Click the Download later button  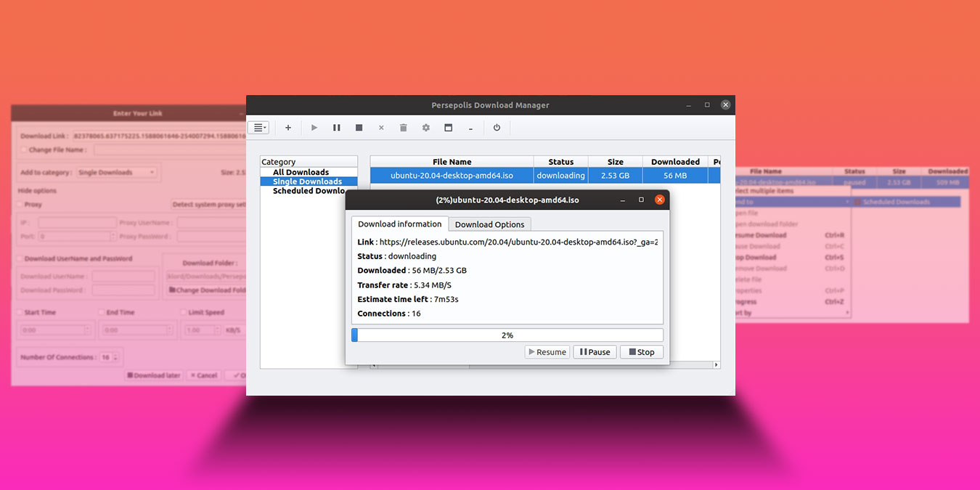(152, 375)
